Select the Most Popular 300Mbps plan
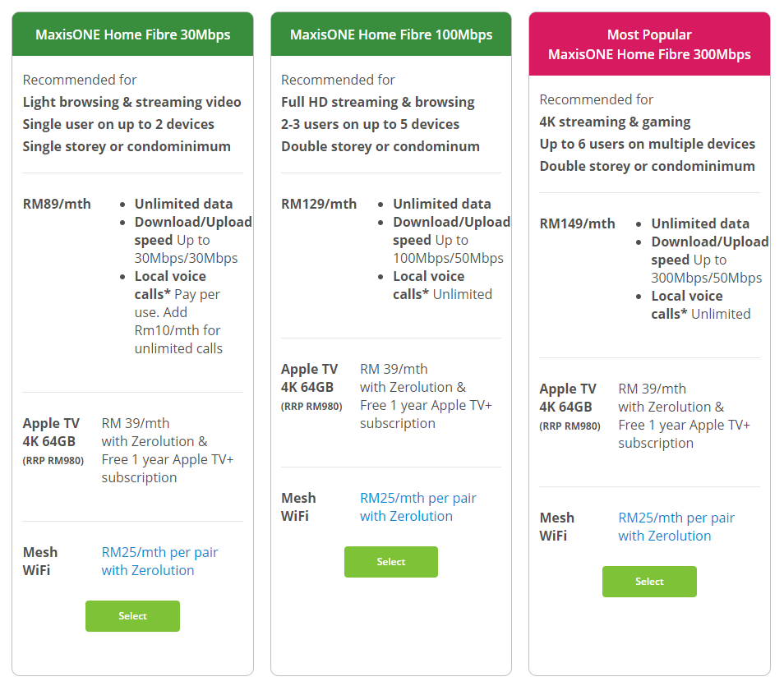784x686 pixels. click(649, 582)
